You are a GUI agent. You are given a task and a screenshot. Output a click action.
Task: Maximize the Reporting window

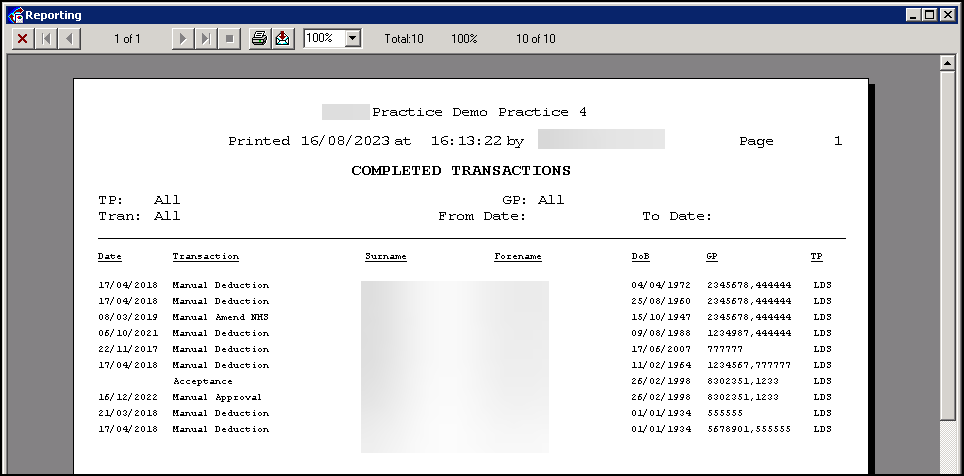coord(931,15)
